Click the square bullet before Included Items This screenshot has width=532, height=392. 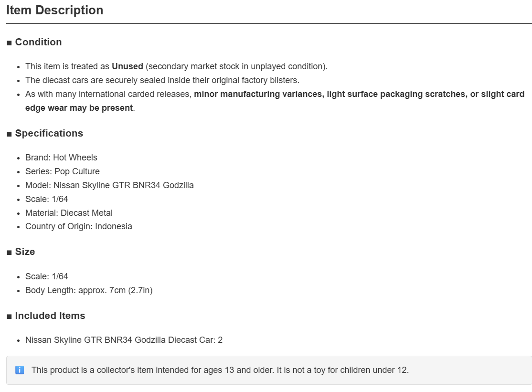click(9, 317)
